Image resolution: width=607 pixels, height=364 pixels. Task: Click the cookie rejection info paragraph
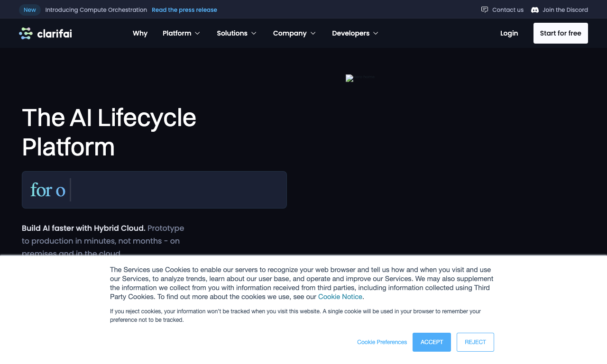(295, 316)
